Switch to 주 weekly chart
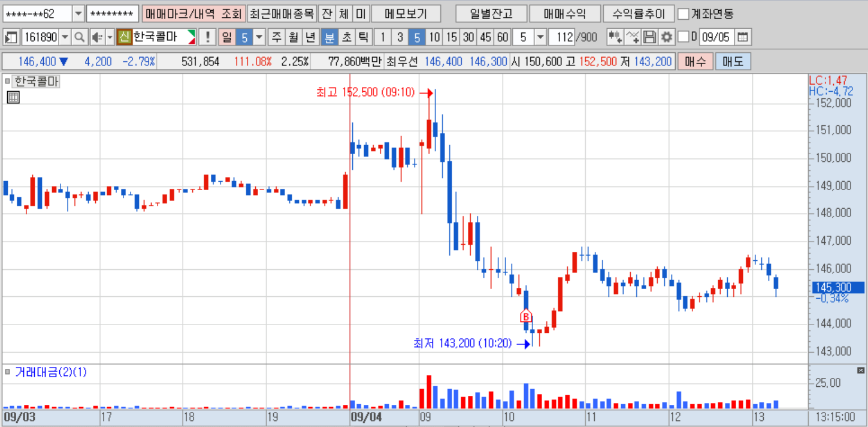Screen dimensions: 868x427 pos(276,37)
